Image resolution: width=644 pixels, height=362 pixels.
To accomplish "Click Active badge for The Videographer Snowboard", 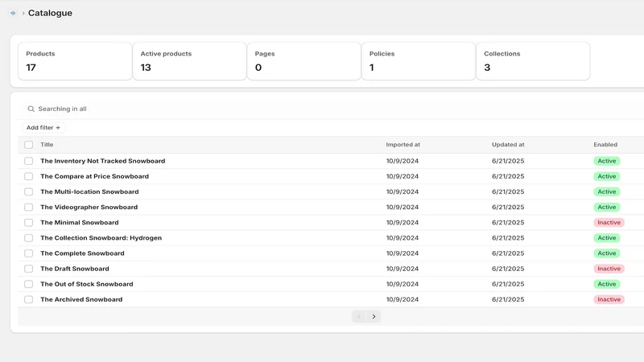I will [607, 208].
